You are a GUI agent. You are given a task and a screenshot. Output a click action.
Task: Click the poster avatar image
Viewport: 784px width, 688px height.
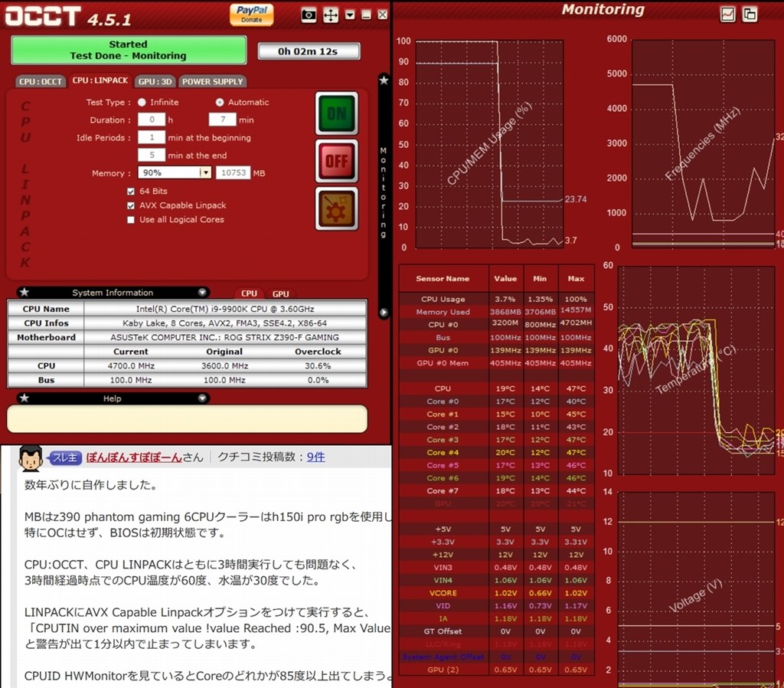[31, 457]
